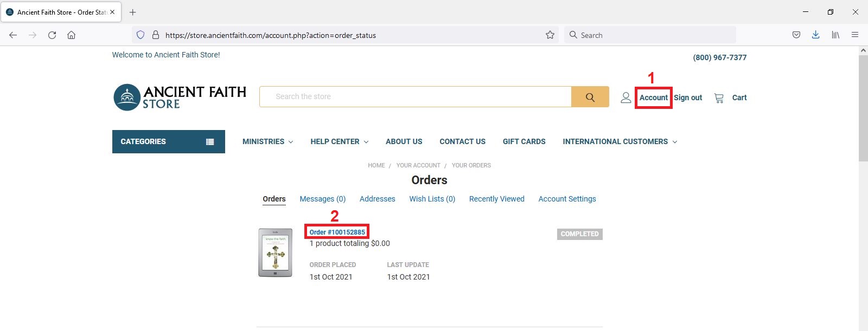
Task: Bookmark this page with the star icon
Action: click(550, 35)
